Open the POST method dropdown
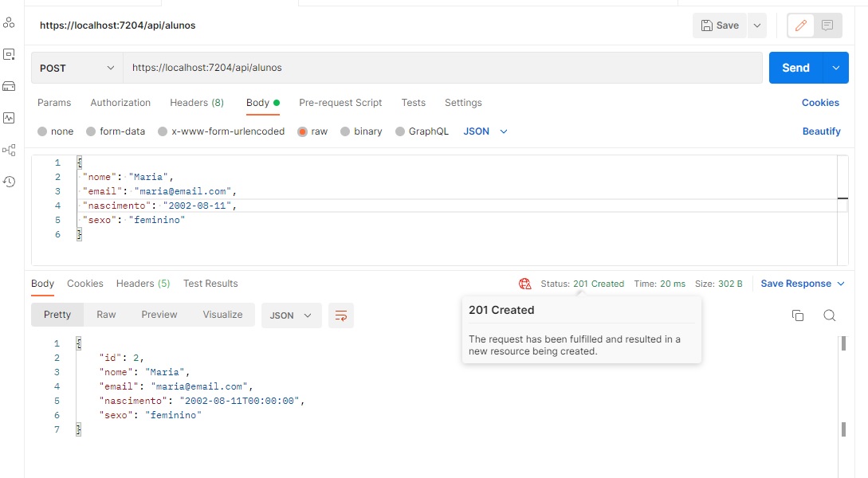The height and width of the screenshot is (478, 868). (x=77, y=67)
